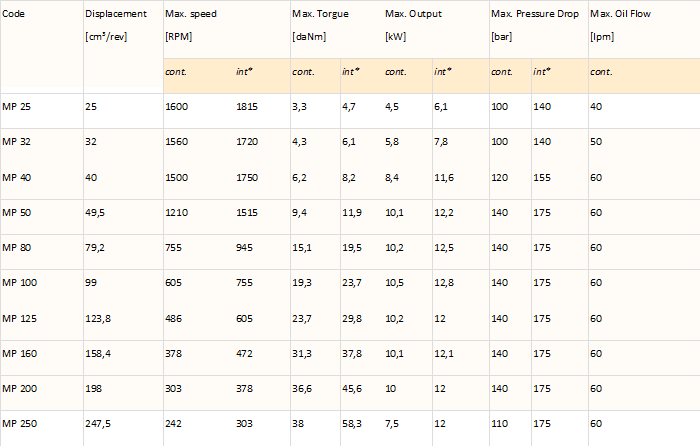Click the Code column header
The width and height of the screenshot is (700, 446).
(13, 14)
